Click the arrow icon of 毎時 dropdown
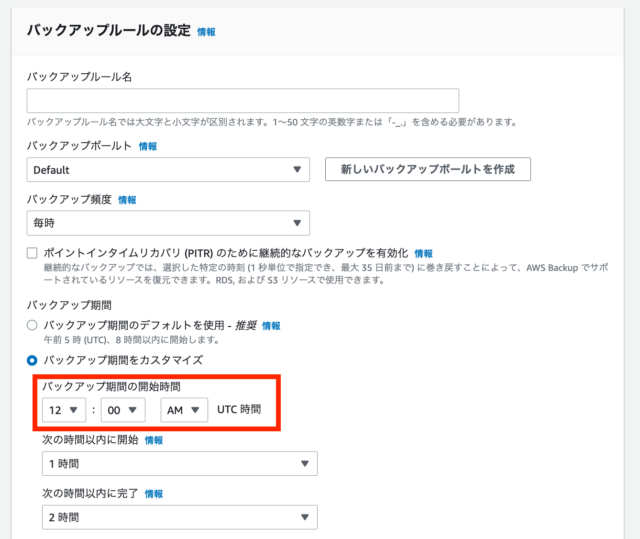The height and width of the screenshot is (539, 640). point(297,223)
